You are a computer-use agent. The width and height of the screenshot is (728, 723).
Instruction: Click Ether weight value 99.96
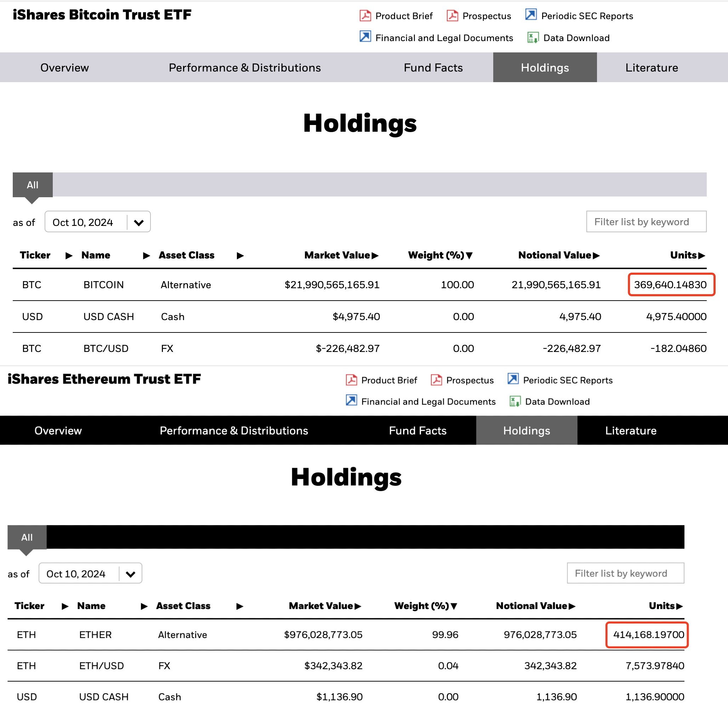tap(445, 634)
